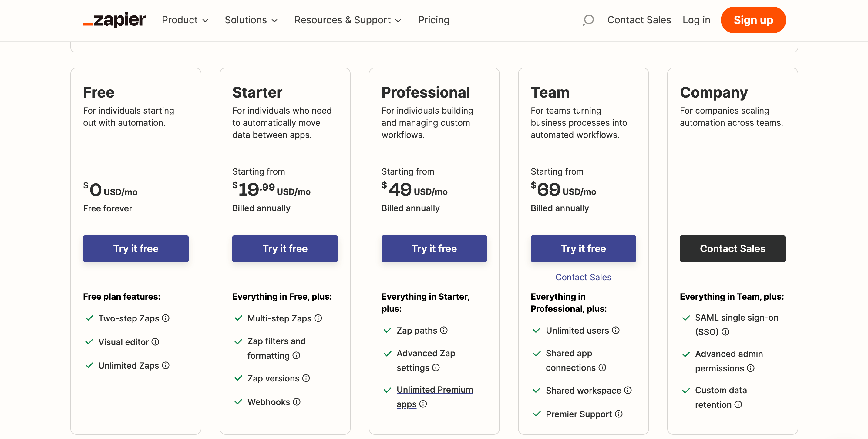The height and width of the screenshot is (439, 868).
Task: Click the 'Zap paths' feature text
Action: pos(417,331)
